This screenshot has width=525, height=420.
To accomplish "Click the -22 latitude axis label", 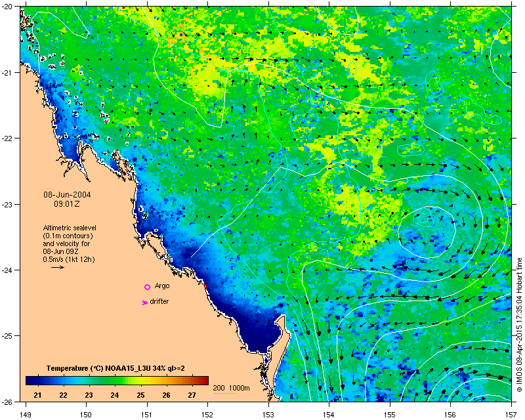I will tap(7, 138).
